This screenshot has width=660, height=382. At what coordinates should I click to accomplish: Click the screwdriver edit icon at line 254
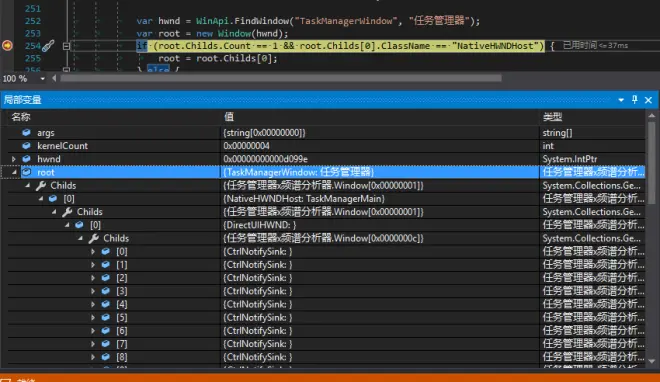coord(48,45)
